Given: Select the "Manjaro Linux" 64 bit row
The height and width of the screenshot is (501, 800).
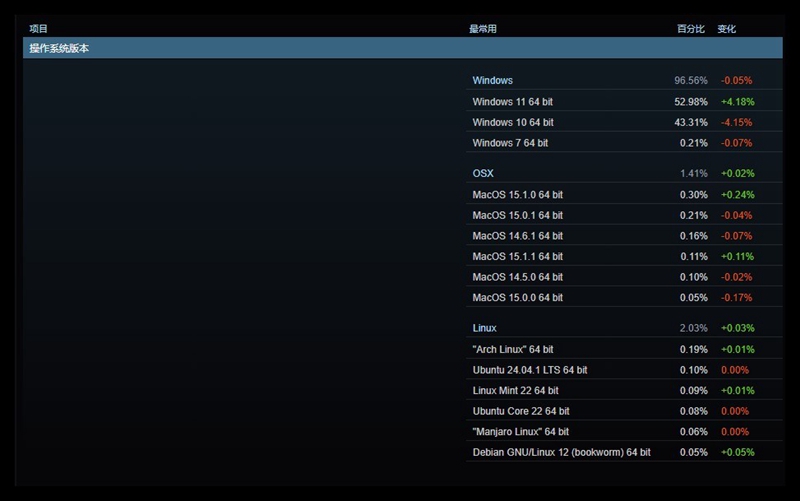Looking at the screenshot, I should click(624, 431).
